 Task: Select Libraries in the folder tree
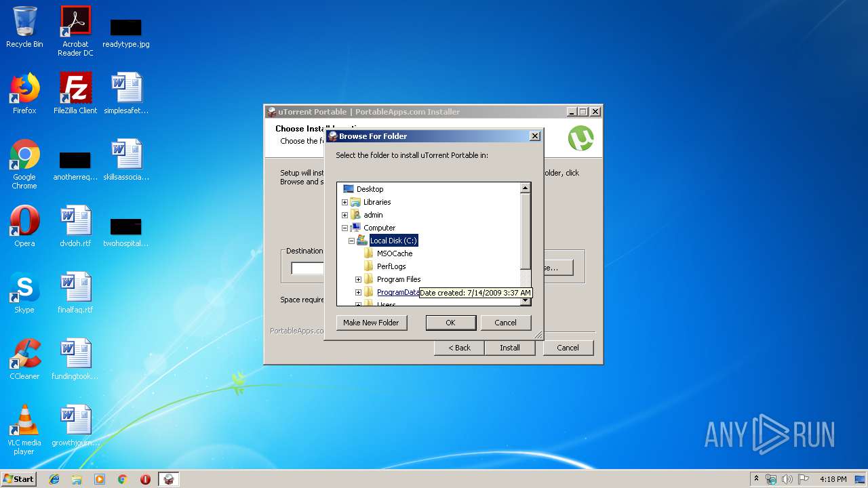(x=377, y=202)
